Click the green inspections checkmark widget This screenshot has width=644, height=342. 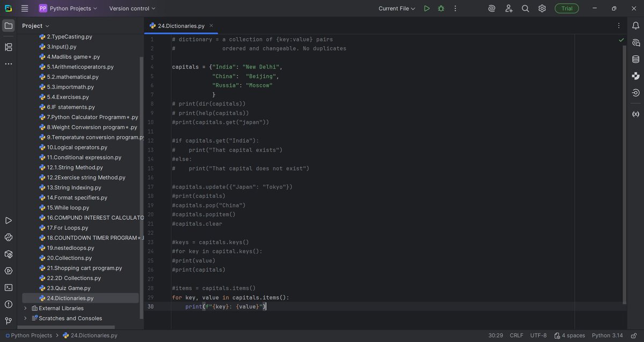coord(621,40)
